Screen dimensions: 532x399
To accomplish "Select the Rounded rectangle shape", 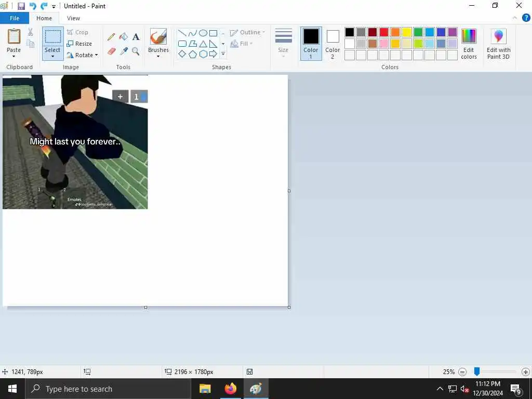I will click(x=182, y=44).
